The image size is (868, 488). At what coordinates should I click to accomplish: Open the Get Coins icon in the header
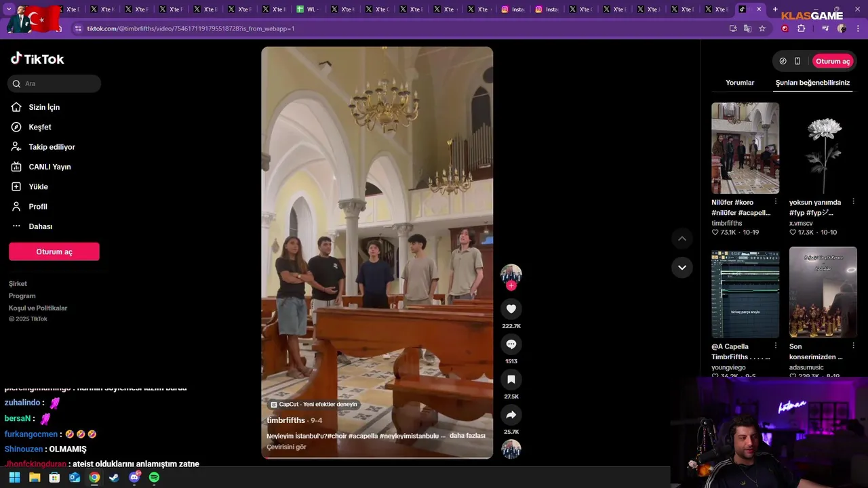coord(783,61)
